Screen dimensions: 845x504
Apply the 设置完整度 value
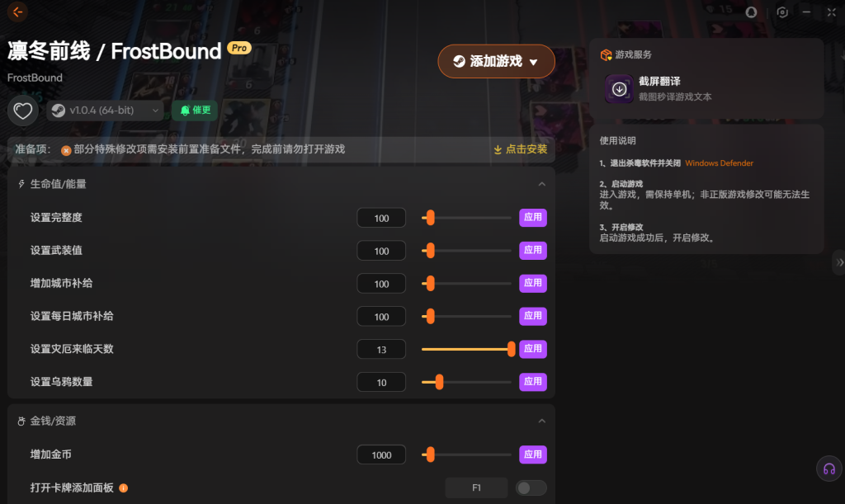[x=533, y=218]
